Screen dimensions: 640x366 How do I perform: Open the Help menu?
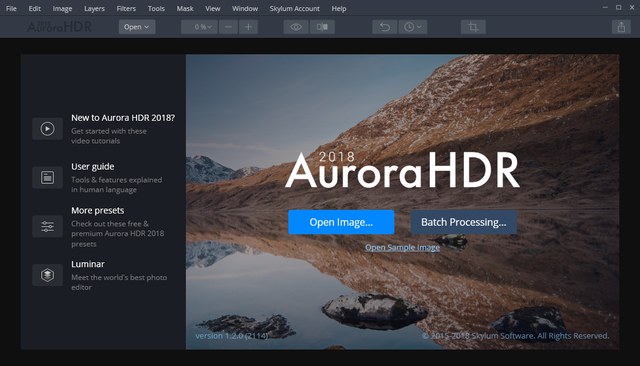339,8
